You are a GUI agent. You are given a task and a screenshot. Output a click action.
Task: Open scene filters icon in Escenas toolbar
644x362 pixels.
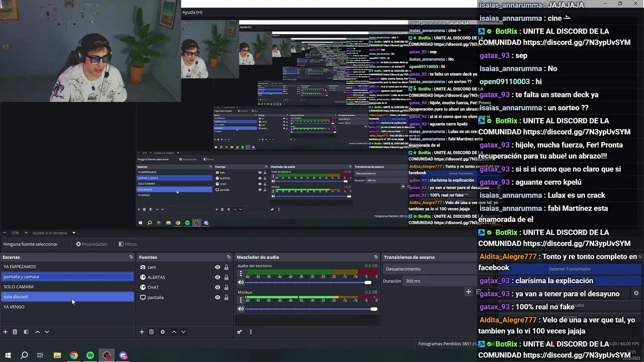pos(26,332)
